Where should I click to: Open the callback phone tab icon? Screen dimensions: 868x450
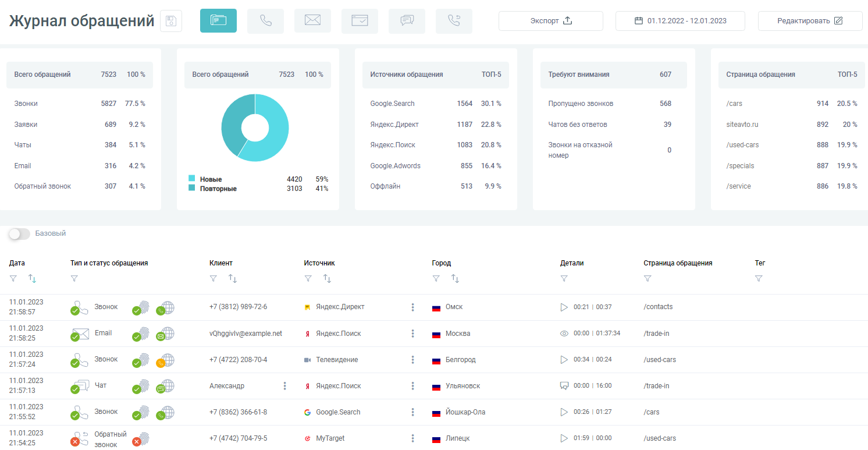click(x=454, y=21)
